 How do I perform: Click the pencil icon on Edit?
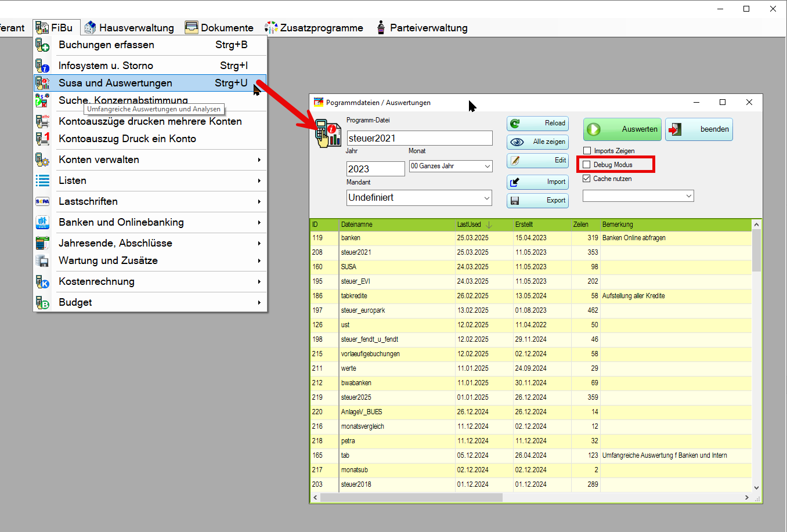click(515, 161)
